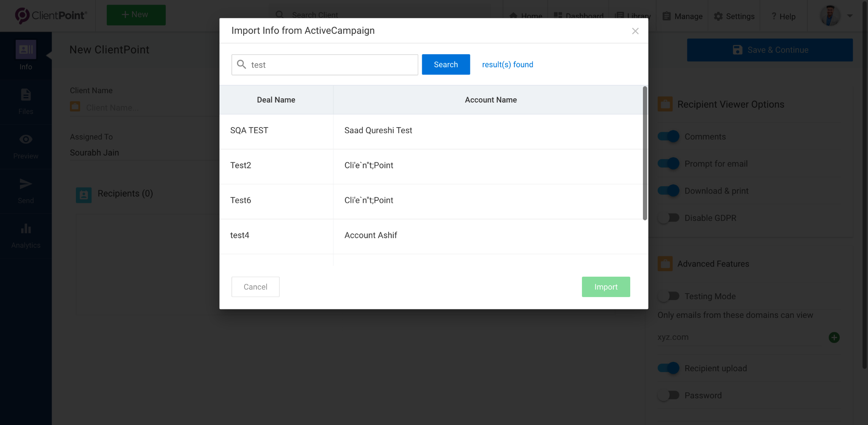Open the Library menu
The height and width of the screenshot is (425, 868).
coord(632,16)
